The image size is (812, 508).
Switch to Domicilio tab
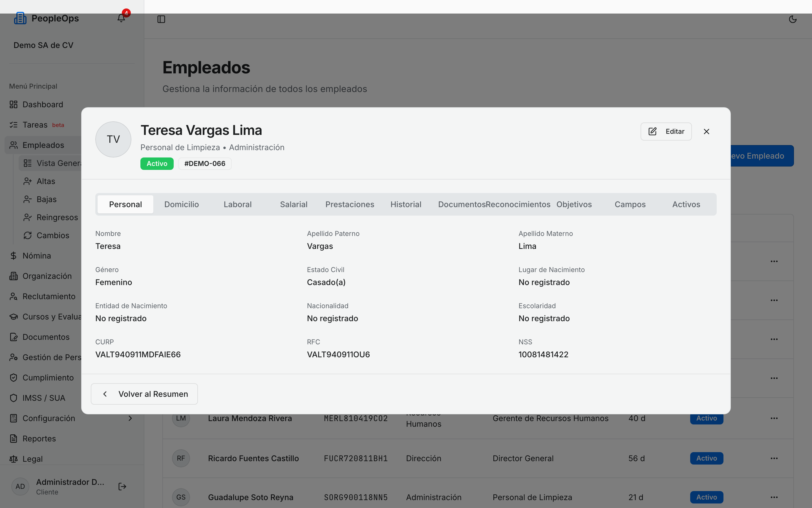pyautogui.click(x=182, y=204)
